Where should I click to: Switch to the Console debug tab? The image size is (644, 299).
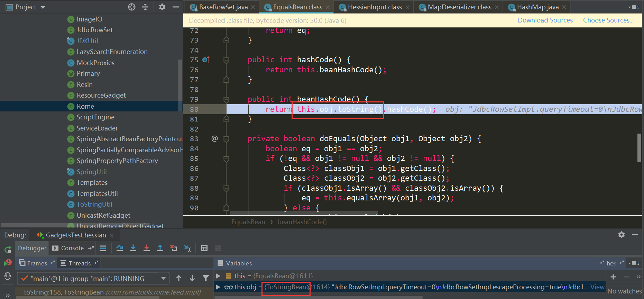[72, 248]
